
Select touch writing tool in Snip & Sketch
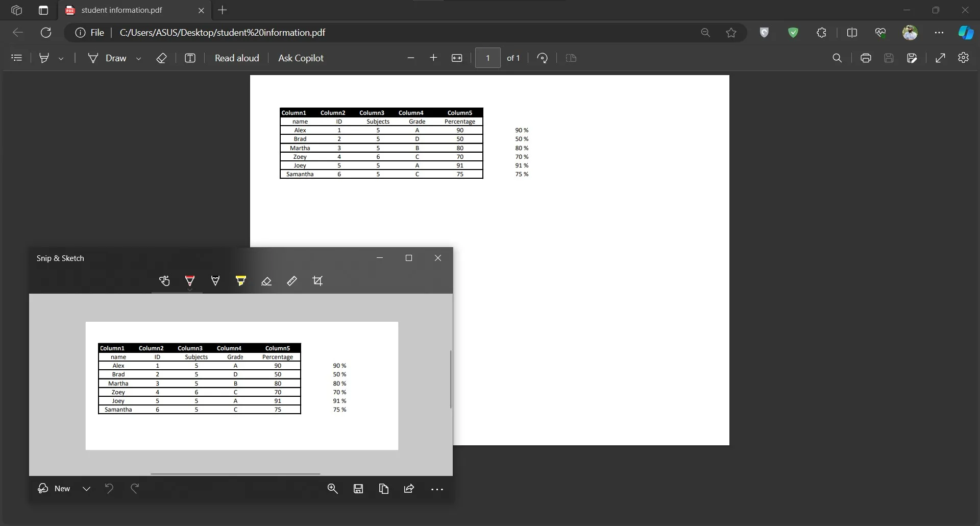[x=164, y=281]
